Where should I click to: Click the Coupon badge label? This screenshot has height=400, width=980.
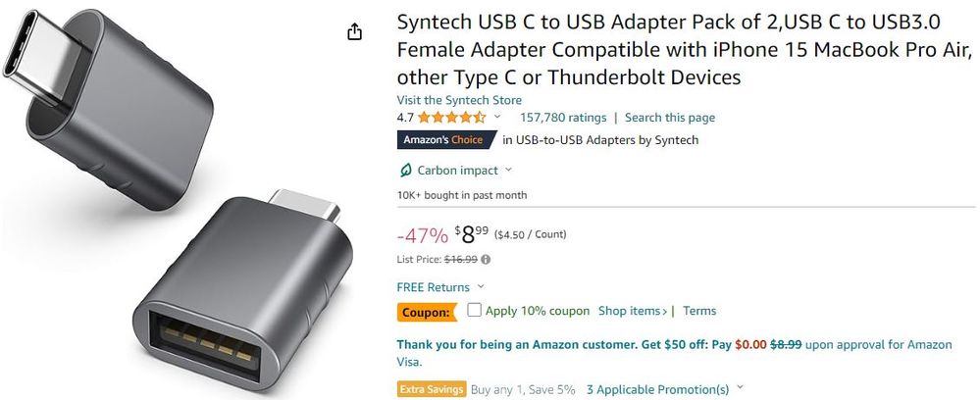pyautogui.click(x=428, y=313)
